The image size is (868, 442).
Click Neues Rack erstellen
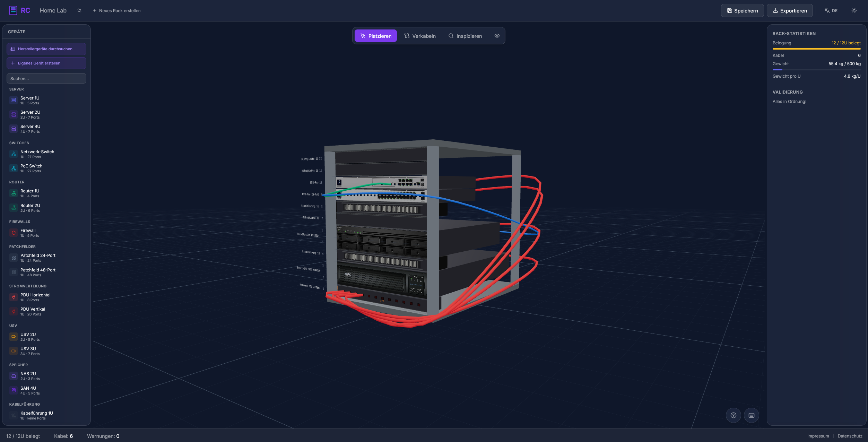pos(116,10)
